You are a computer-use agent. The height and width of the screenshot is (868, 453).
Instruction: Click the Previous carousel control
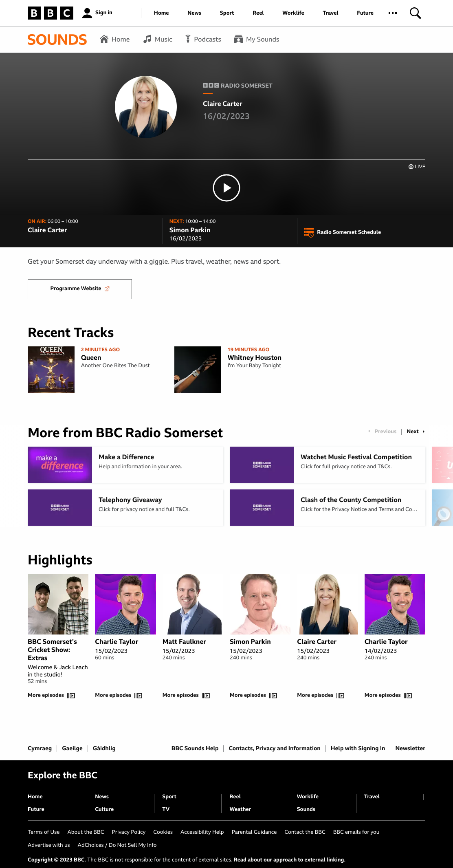coord(382,432)
